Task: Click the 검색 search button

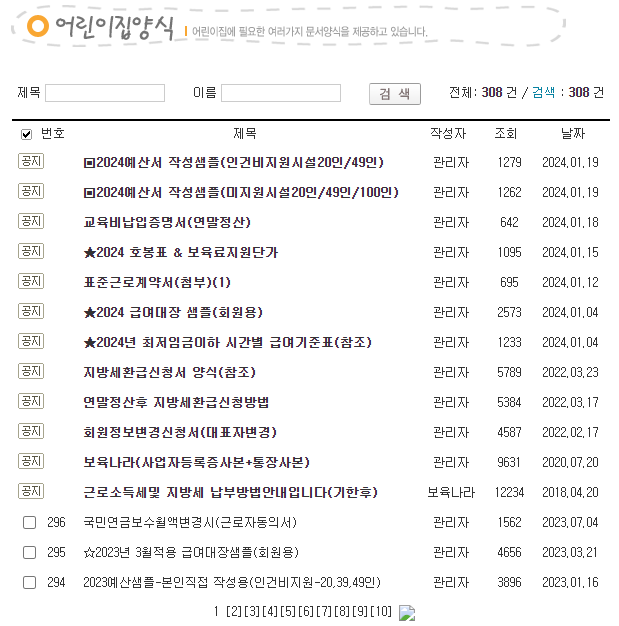Action: [x=395, y=94]
